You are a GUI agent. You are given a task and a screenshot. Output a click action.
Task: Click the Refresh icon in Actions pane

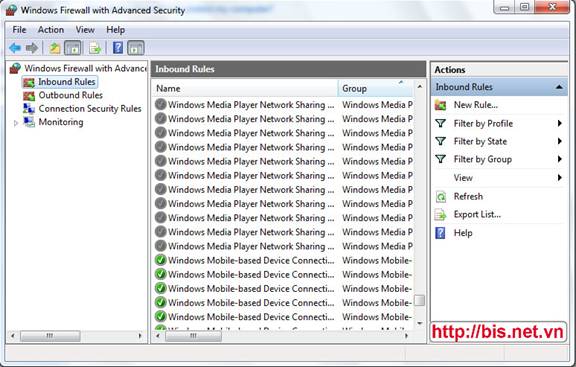(x=440, y=197)
